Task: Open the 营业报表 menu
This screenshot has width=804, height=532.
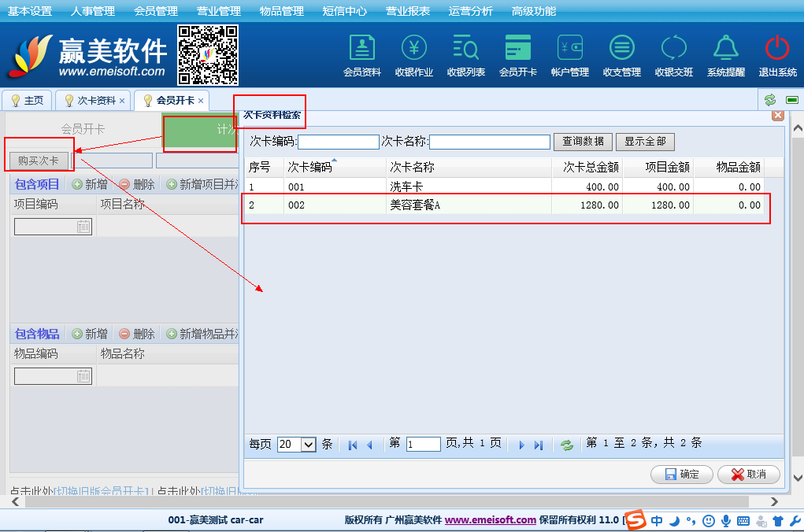Action: [408, 11]
